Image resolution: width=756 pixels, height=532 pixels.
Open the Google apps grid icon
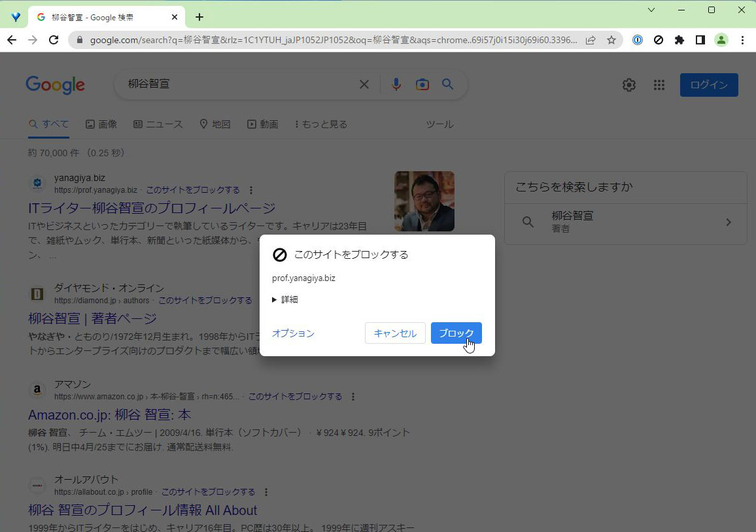tap(659, 85)
